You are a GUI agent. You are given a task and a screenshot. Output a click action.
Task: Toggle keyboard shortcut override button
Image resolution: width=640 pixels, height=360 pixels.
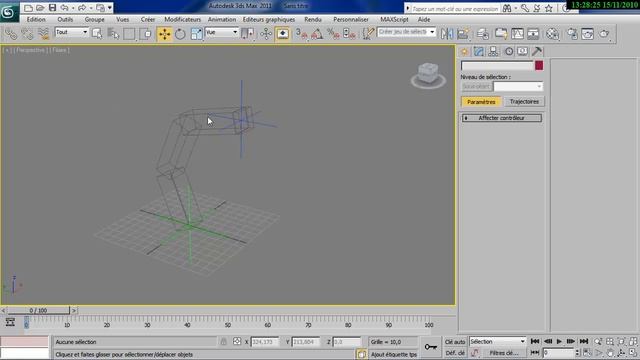283,34
